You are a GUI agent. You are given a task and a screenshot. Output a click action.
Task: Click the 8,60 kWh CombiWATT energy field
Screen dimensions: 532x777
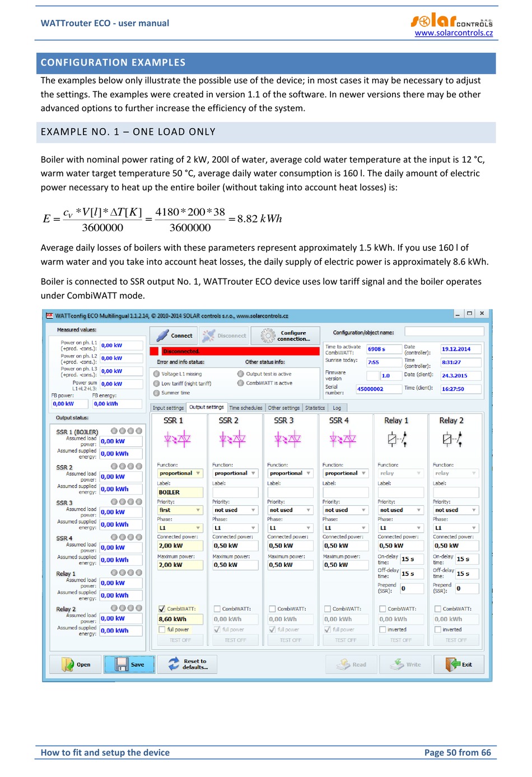(180, 619)
